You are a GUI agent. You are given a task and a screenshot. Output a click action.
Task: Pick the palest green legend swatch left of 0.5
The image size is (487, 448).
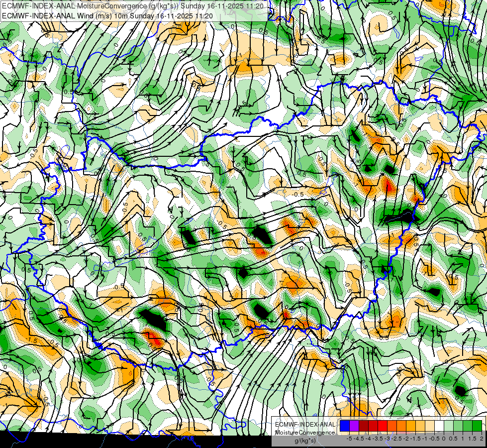coord(449,426)
